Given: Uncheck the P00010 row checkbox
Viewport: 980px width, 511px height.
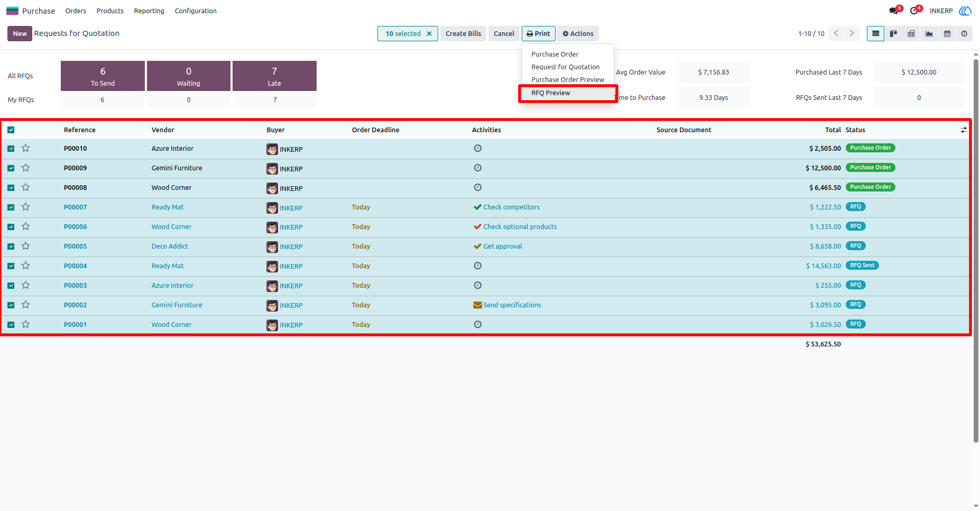Looking at the screenshot, I should [11, 149].
